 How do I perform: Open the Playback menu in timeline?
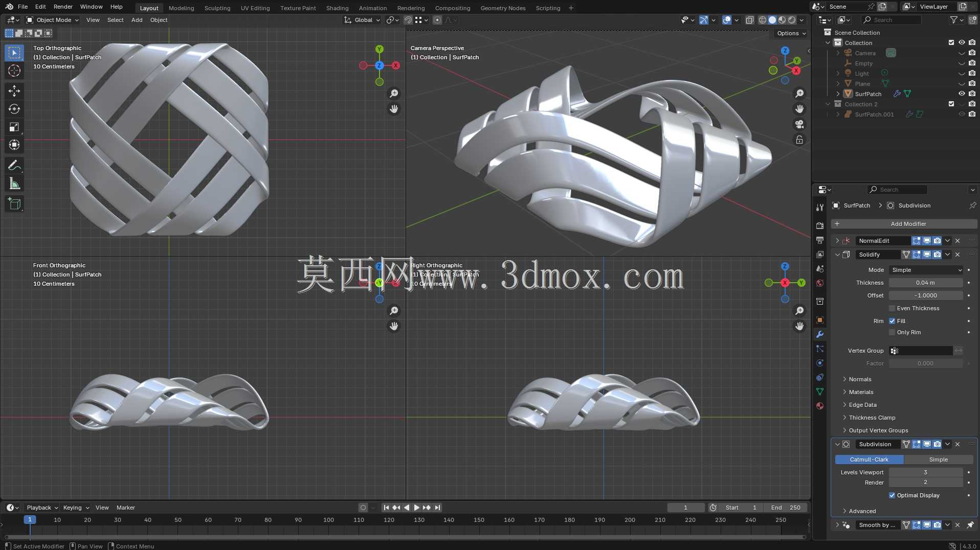[42, 508]
